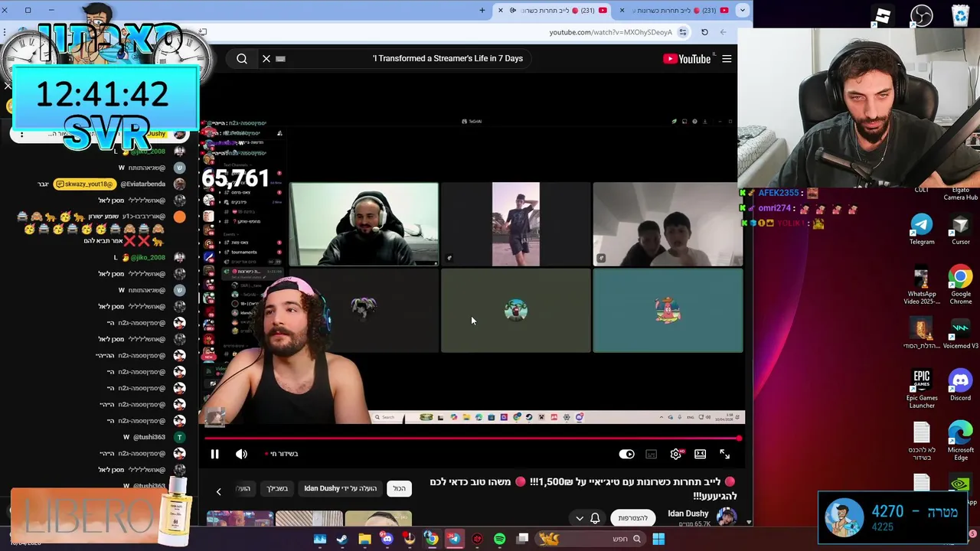Click the red live progress bar

472,439
